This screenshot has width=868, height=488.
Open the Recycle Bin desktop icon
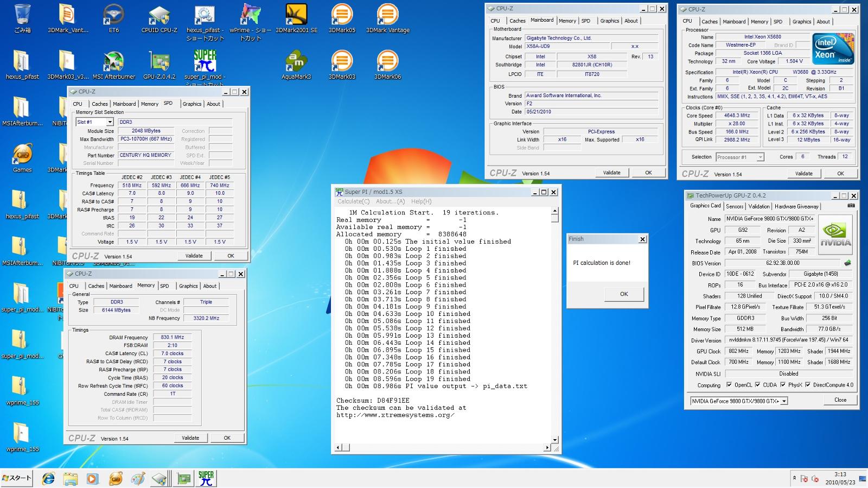22,18
